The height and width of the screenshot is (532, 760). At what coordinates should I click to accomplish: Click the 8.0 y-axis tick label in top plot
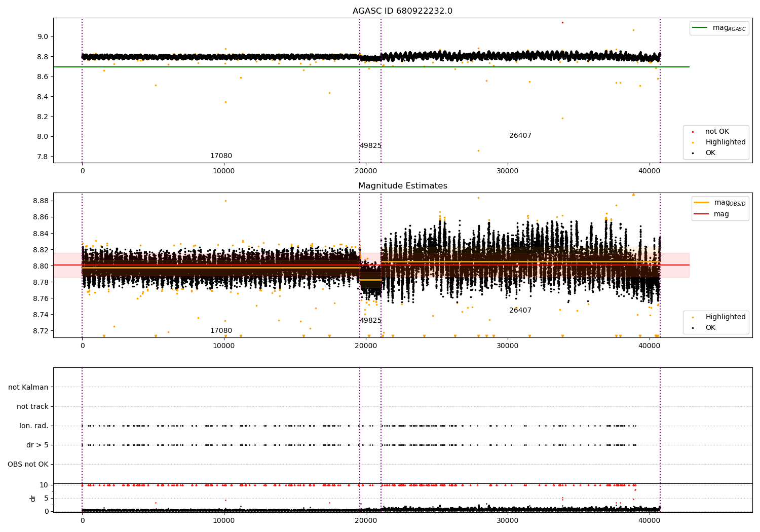[x=43, y=136]
